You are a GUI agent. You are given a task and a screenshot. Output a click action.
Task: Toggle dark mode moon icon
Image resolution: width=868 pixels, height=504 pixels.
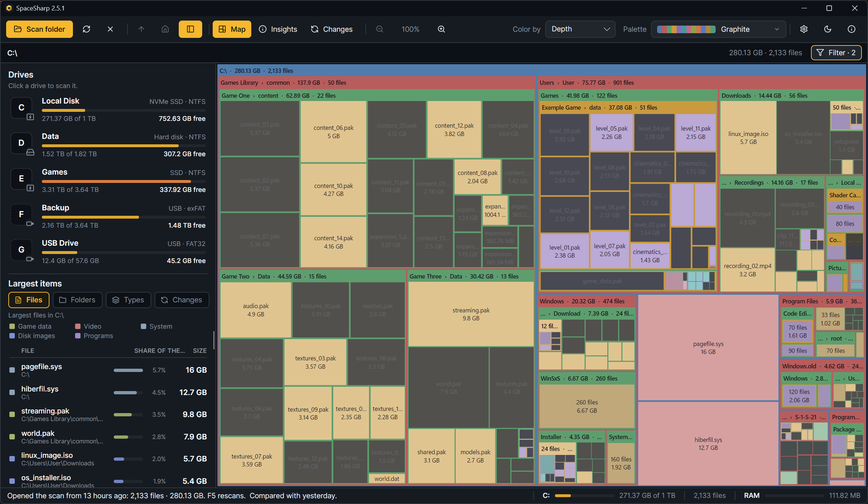pyautogui.click(x=828, y=29)
